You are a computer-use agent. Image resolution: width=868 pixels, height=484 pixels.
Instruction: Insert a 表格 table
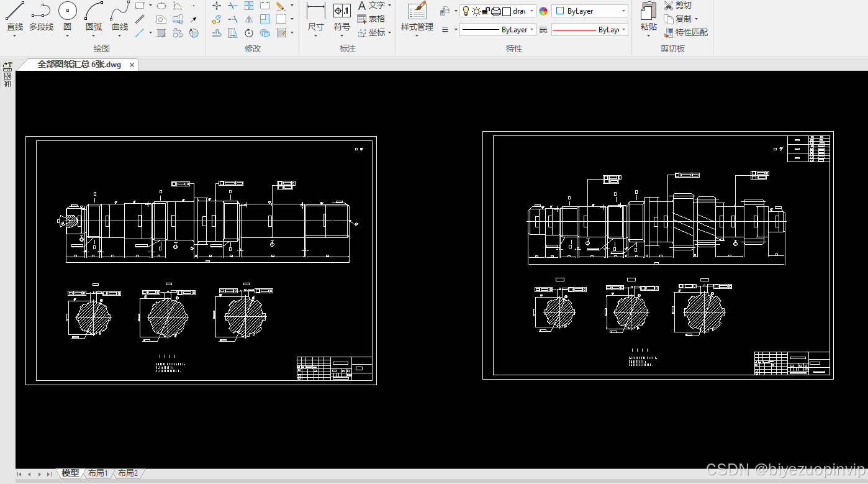[x=371, y=19]
